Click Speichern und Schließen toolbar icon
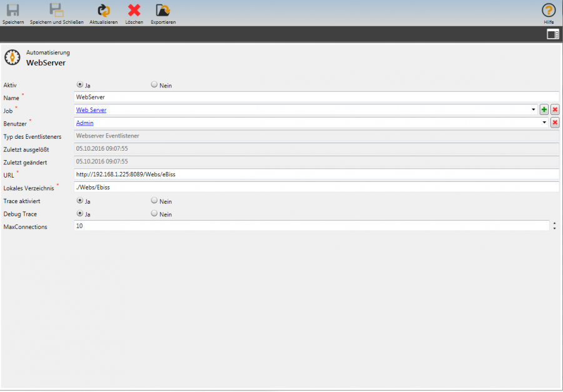The image size is (563, 392). tap(56, 11)
